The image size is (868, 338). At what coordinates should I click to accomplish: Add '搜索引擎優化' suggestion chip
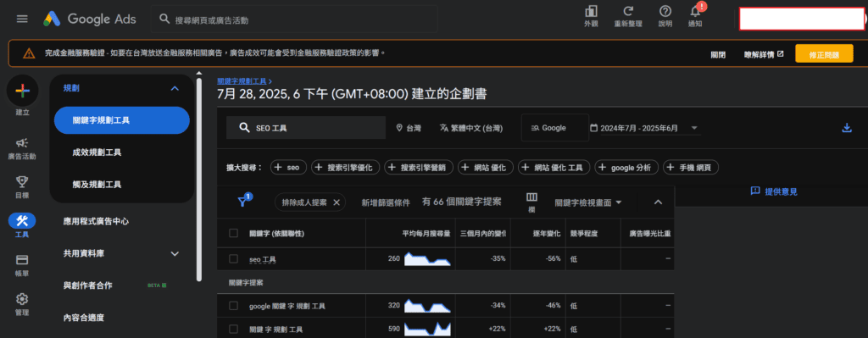tap(346, 167)
